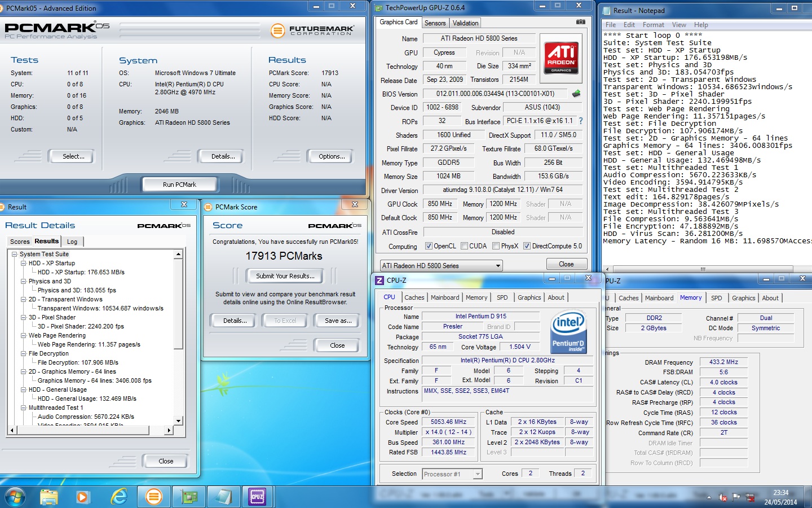Click Save as... in PCMark Score
812x508 pixels.
pyautogui.click(x=338, y=321)
